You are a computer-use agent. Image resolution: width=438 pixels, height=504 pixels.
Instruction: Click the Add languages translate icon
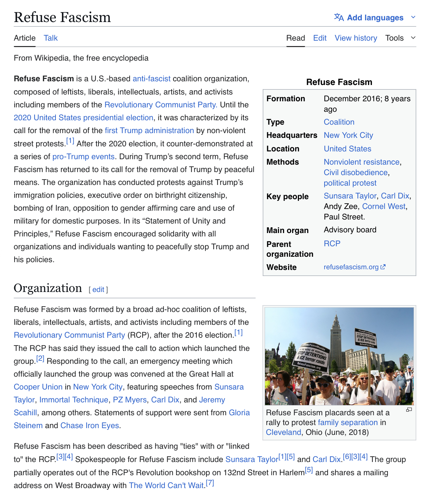point(339,17)
